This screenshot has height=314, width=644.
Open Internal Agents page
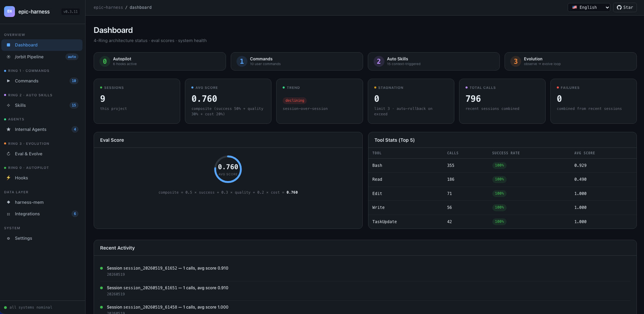coord(42,130)
